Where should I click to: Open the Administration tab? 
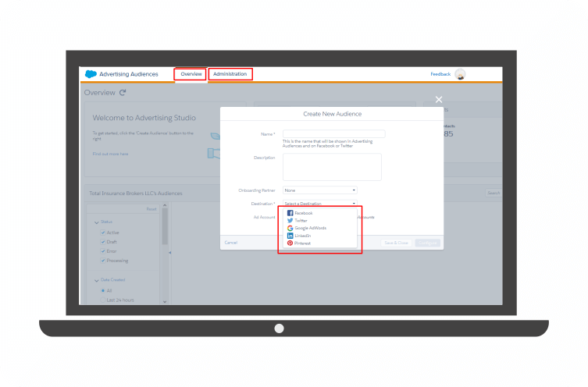pyautogui.click(x=230, y=74)
